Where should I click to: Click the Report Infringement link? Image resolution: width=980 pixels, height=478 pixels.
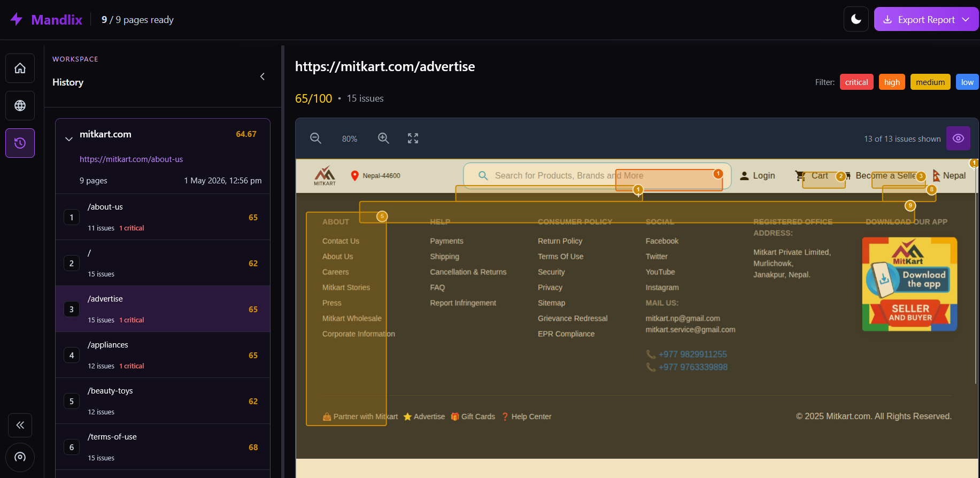point(463,303)
